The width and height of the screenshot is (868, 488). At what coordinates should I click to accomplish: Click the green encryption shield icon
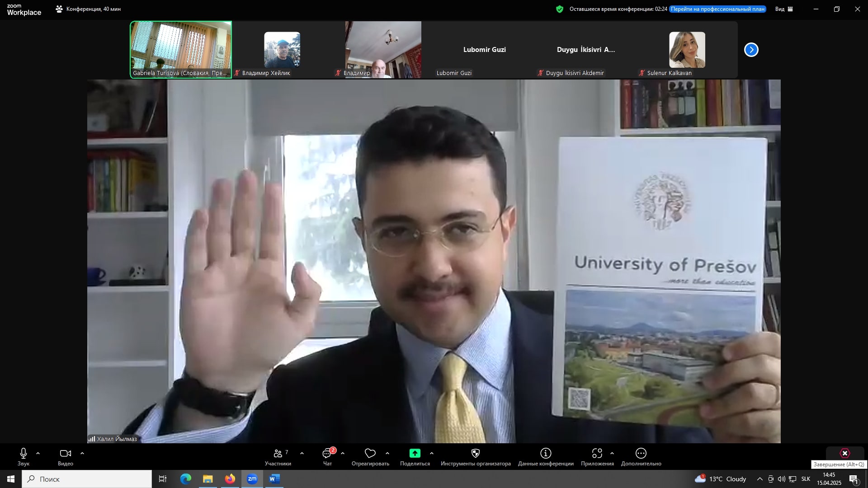(x=560, y=9)
